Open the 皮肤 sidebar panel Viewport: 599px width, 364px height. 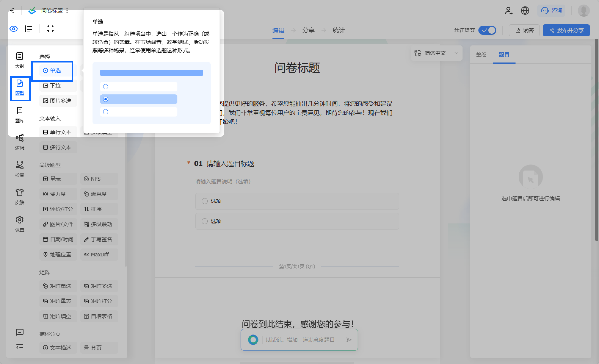pos(20,197)
